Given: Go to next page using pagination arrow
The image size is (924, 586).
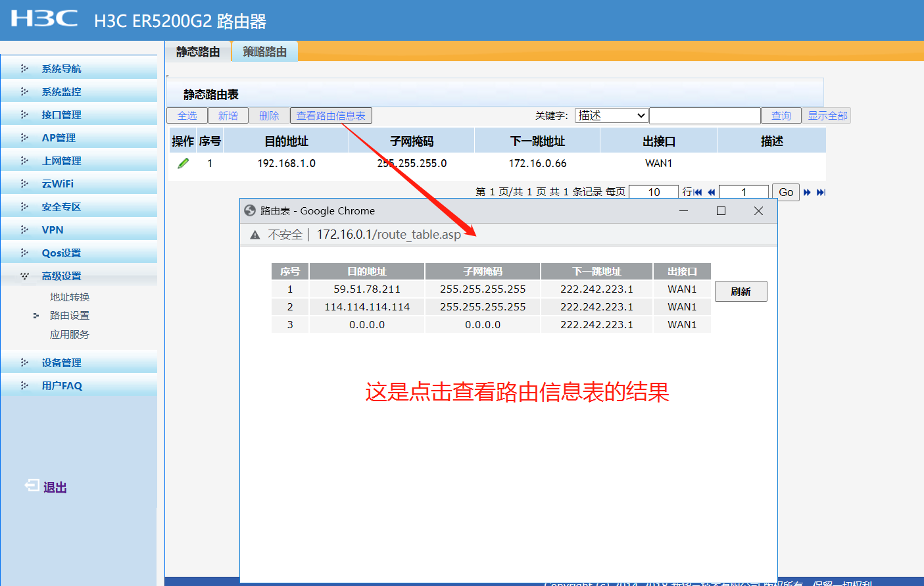Looking at the screenshot, I should pyautogui.click(x=807, y=192).
